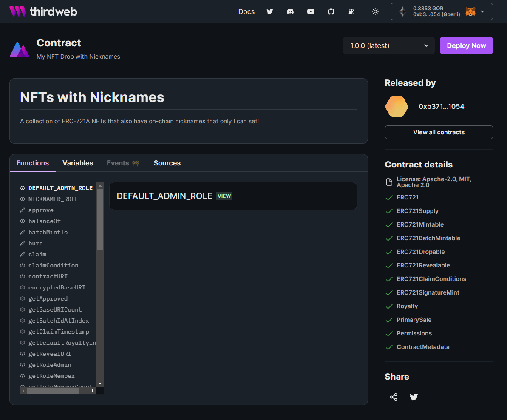Select the getBaseURICount function
The width and height of the screenshot is (507, 420).
click(51, 310)
